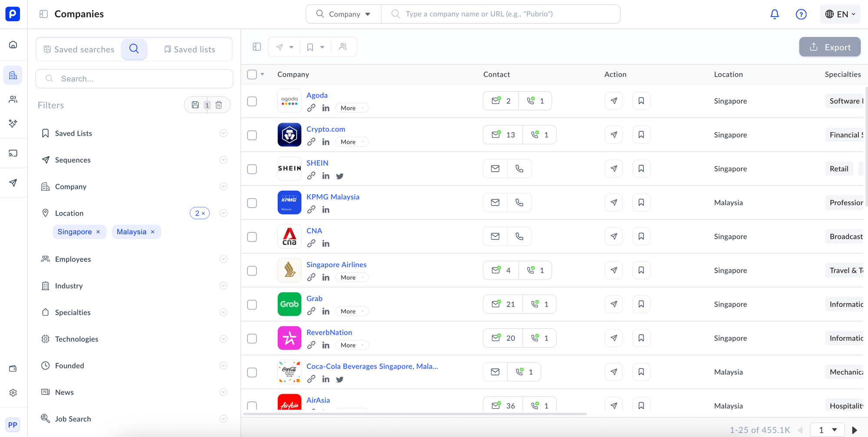Viewport: 868px width, 437px height.
Task: Select the Agoda row checkbox
Action: pyautogui.click(x=252, y=101)
